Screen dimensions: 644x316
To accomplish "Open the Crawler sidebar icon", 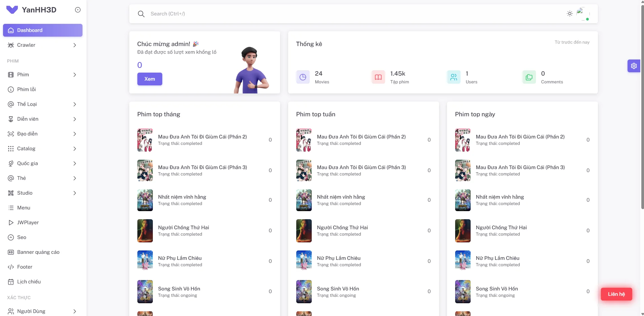I will click(x=11, y=45).
